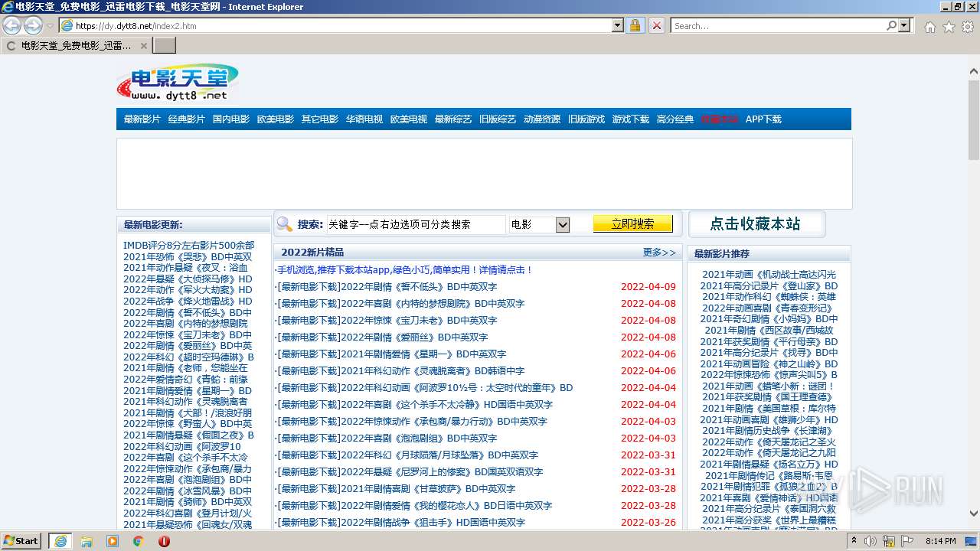Open the 动漫资源 menu item
The width and height of the screenshot is (980, 551).
point(541,119)
